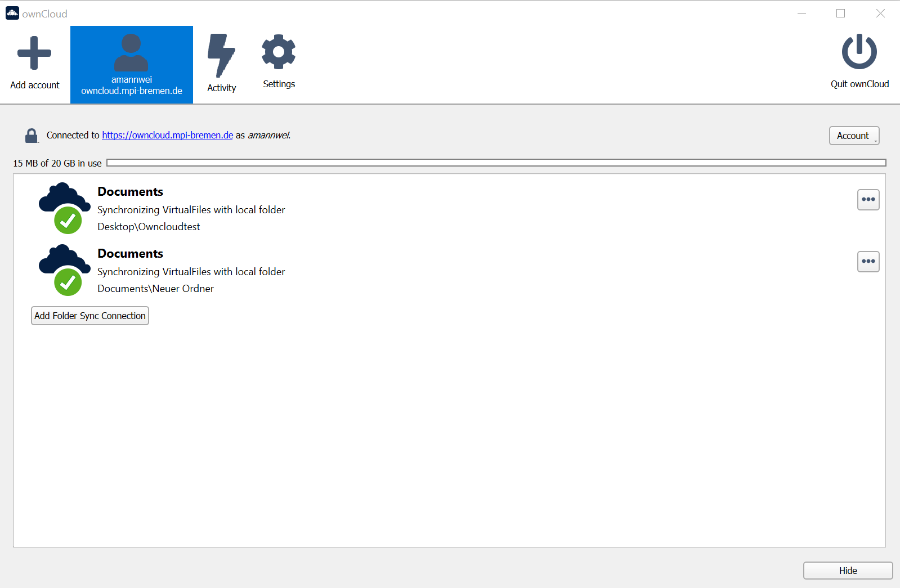Select the Desktop\Owncloudtest path text

[149, 227]
